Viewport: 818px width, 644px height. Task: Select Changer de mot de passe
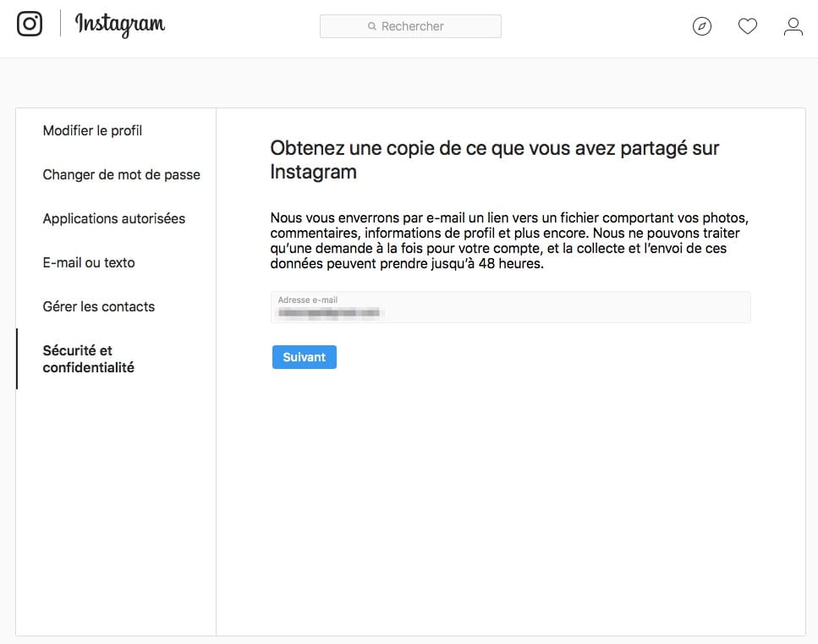(122, 174)
